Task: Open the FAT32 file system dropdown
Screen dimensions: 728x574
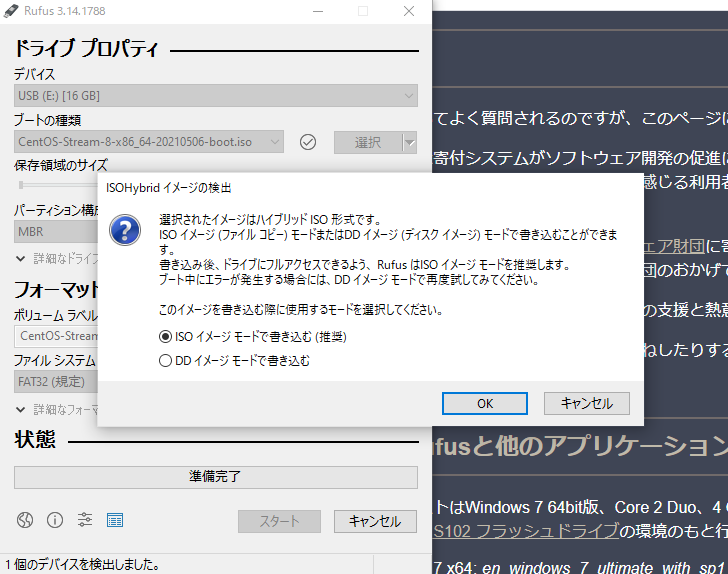Action: pos(56,382)
